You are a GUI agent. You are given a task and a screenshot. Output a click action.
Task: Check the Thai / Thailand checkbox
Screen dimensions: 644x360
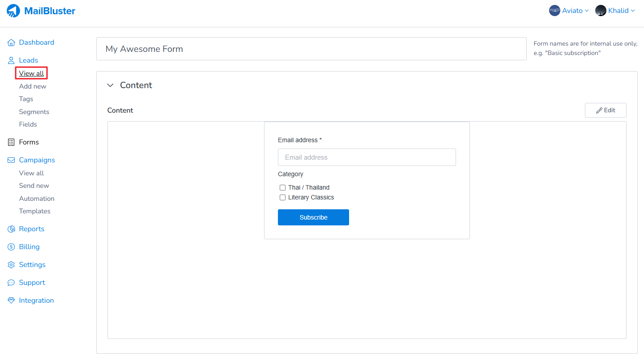click(282, 188)
